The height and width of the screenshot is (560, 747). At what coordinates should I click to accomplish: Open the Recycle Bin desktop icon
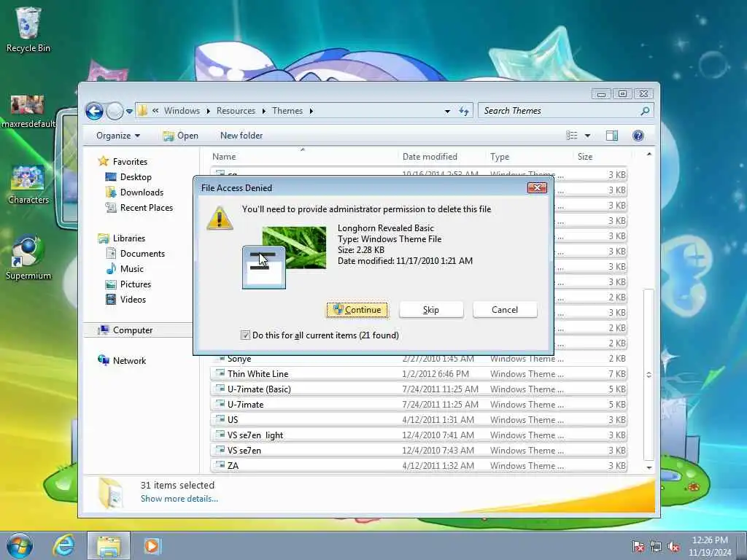(x=28, y=29)
